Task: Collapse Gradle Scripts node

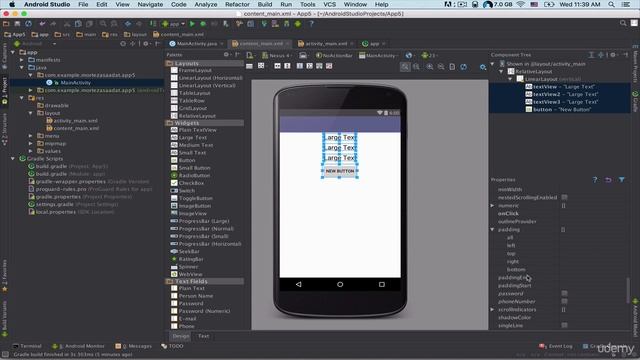Action: coord(13,159)
